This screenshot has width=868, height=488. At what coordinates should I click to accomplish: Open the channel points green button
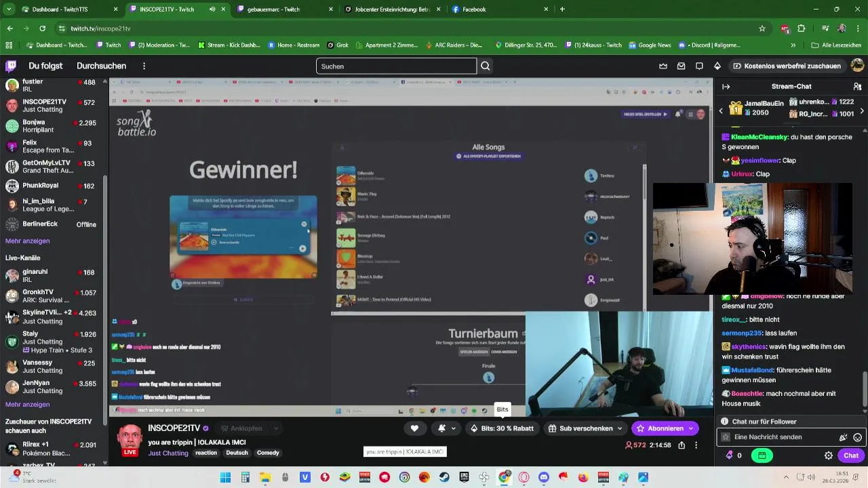point(762,455)
